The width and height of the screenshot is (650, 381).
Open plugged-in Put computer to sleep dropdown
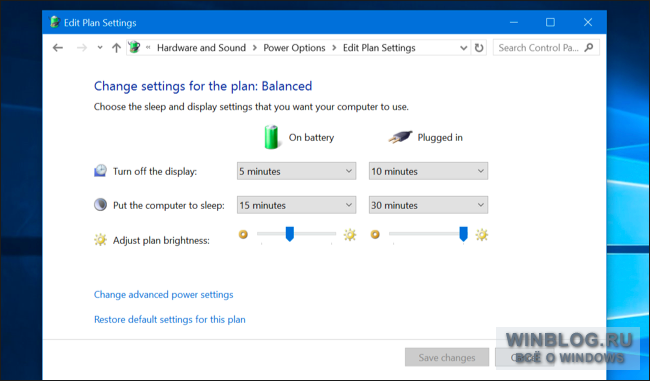point(428,205)
